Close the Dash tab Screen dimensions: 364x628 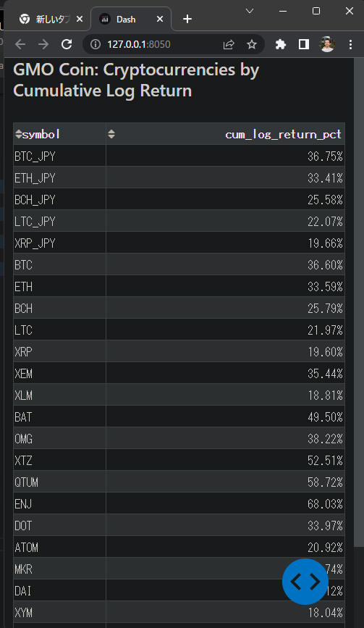[x=160, y=19]
